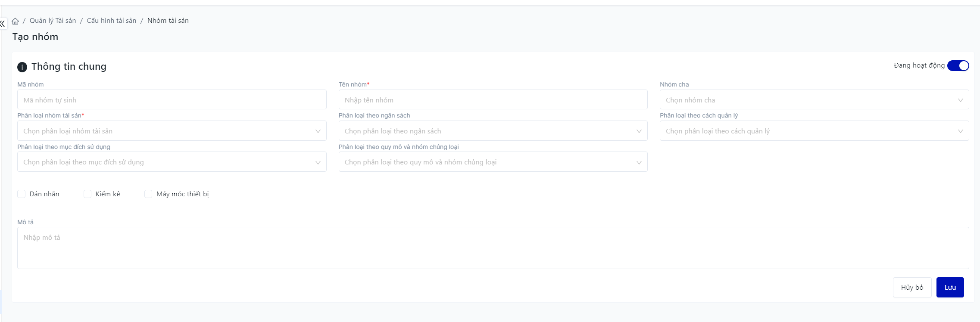Click the home breadcrumb icon
This screenshot has width=980, height=322.
coord(16,21)
